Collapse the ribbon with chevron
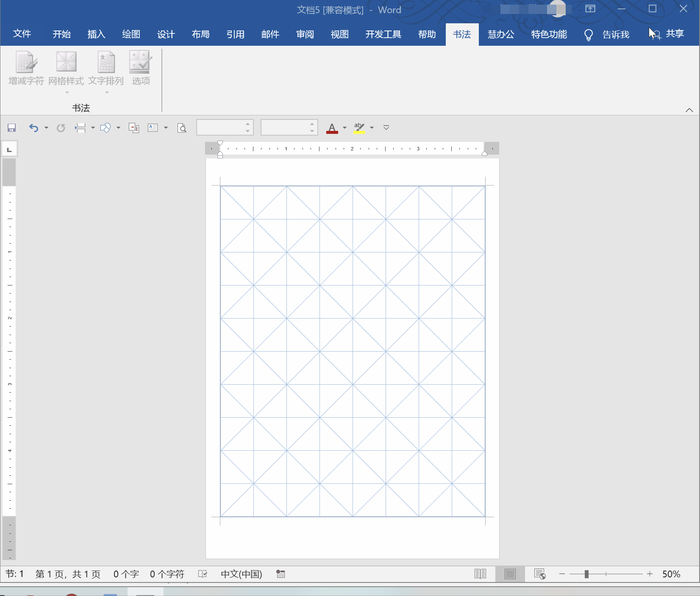The width and height of the screenshot is (700, 596). click(x=689, y=110)
